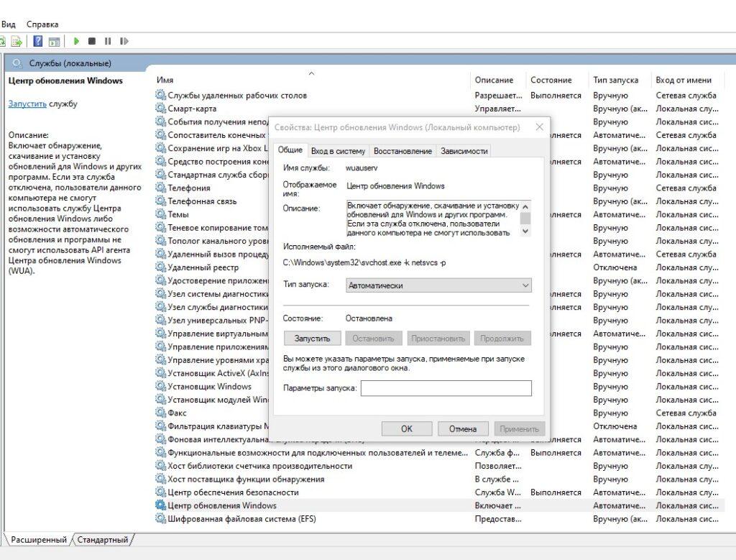736x560 pixels.
Task: Click gear icon beside Службы удаленных рабочих столов
Action: point(160,95)
